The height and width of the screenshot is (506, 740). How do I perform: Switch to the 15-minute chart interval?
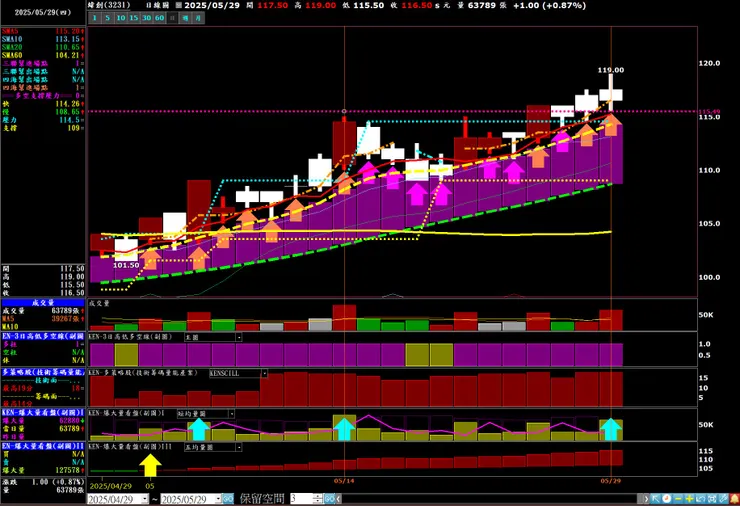pyautogui.click(x=134, y=18)
